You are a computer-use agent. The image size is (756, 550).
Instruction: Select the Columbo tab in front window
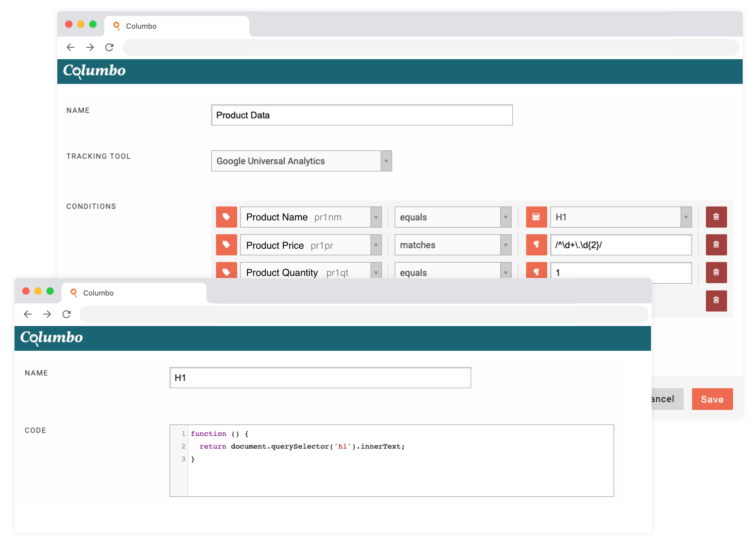[134, 293]
